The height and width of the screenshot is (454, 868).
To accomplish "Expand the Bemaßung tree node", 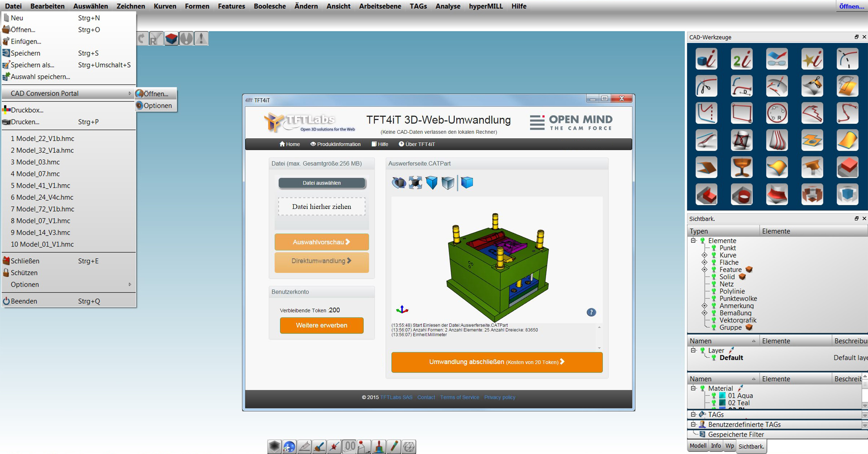I will click(x=704, y=313).
